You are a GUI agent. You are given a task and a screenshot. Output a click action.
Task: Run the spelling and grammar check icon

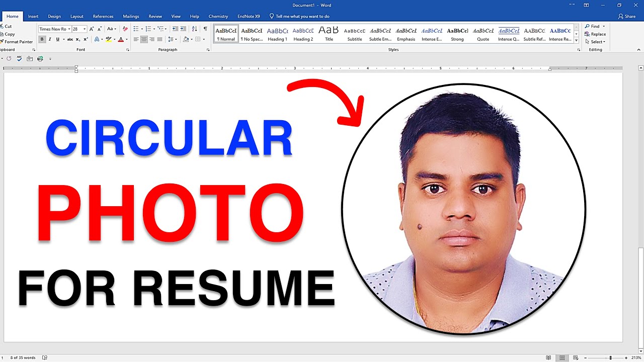coord(19,58)
